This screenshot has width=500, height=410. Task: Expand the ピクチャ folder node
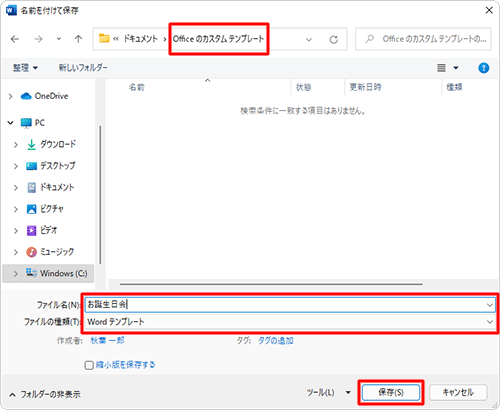(x=16, y=209)
